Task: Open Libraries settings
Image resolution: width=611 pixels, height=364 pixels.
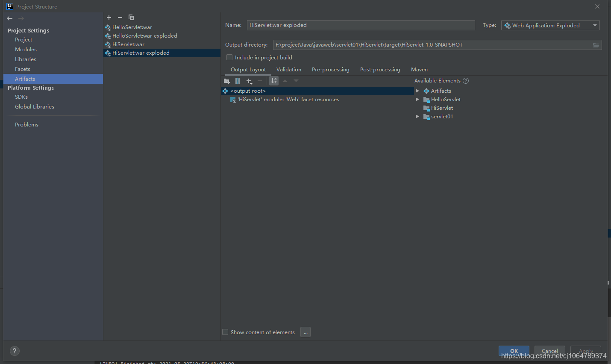Action: tap(26, 59)
